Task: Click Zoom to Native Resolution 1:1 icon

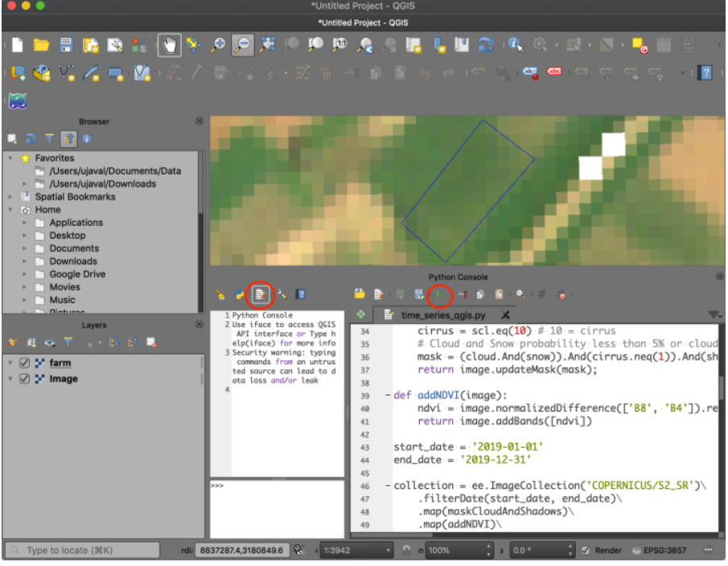Action: click(339, 45)
